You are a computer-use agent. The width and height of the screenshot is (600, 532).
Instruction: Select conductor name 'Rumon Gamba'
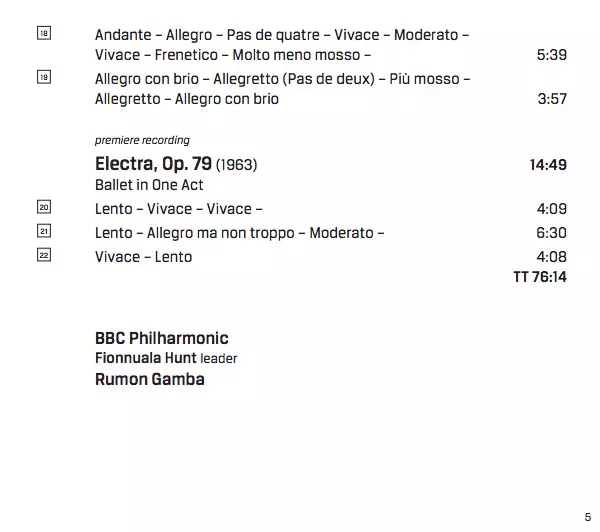tap(149, 378)
